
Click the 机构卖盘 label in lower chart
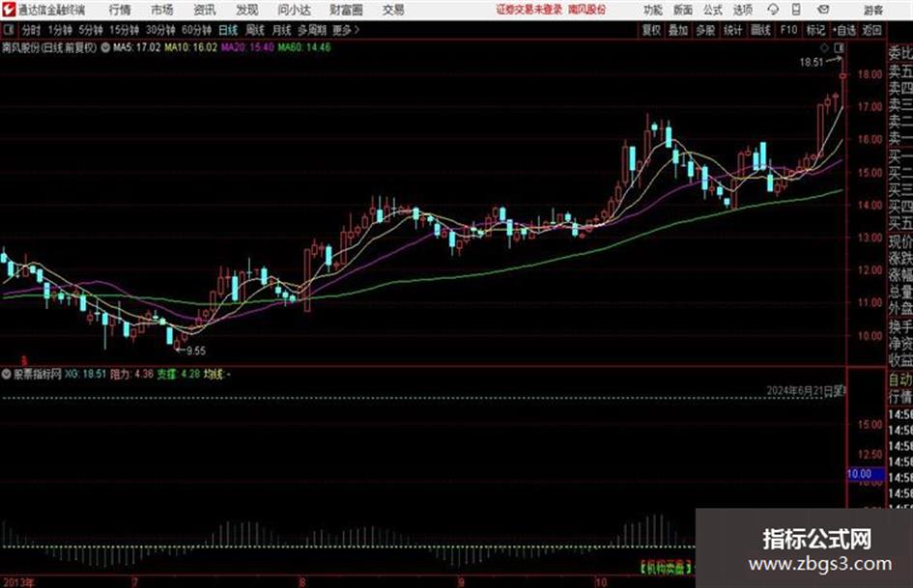pos(665,567)
